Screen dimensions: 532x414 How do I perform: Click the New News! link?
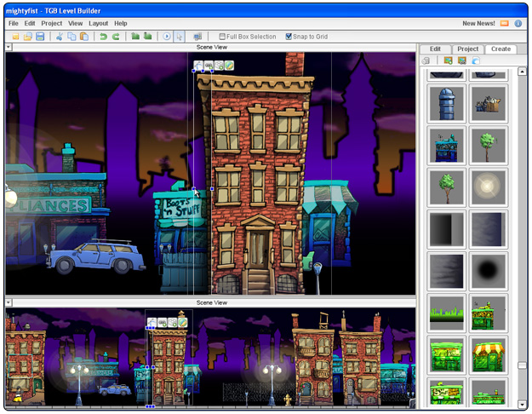click(x=478, y=24)
